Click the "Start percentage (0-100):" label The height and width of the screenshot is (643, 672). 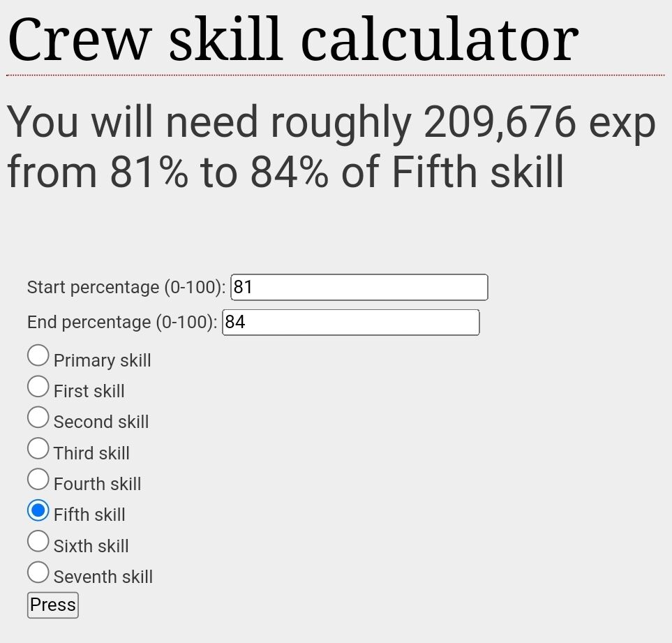[126, 287]
